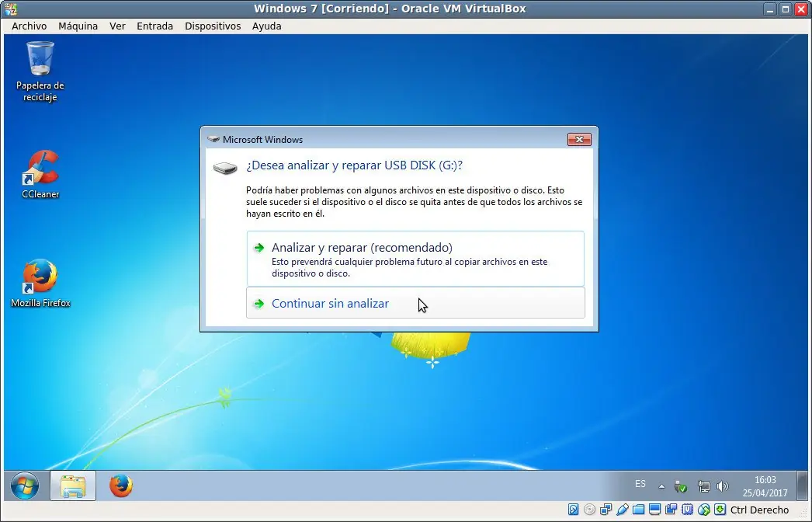
Task: Open the network tray icon
Action: (703, 486)
